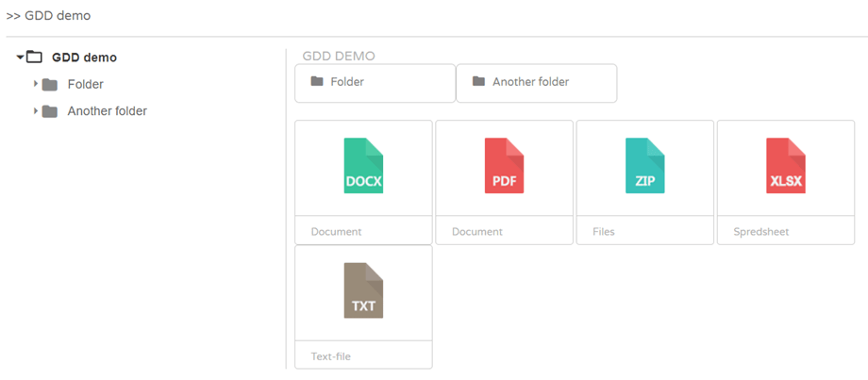Click the GDD demo root folder icon

click(34, 58)
